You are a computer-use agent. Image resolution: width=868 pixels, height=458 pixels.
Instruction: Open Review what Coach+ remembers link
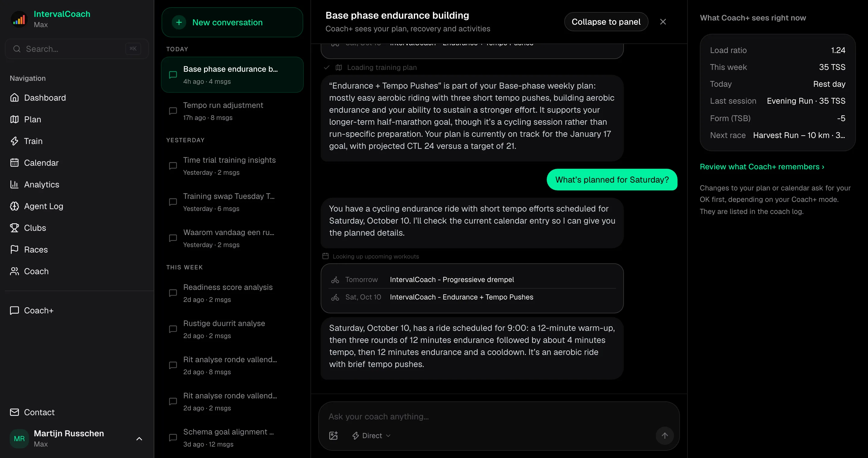click(762, 167)
